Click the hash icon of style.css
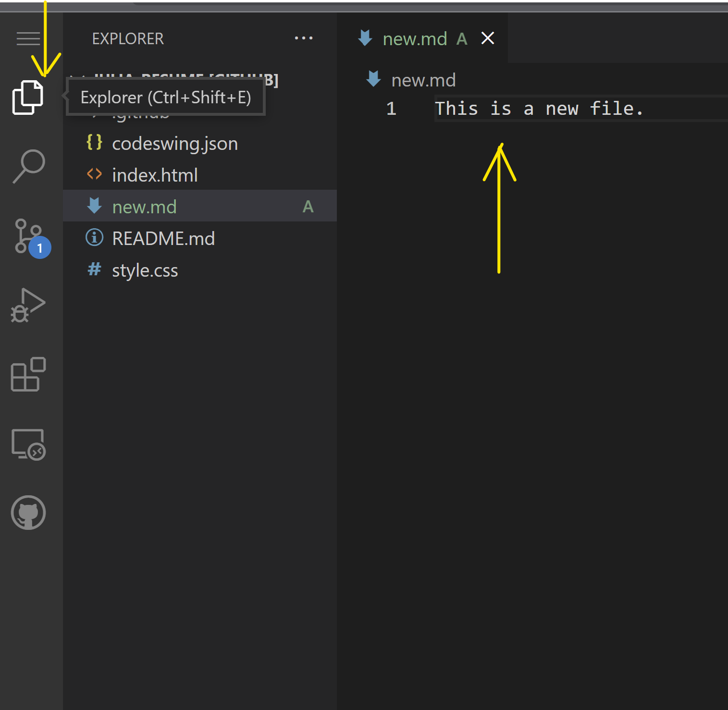 pos(94,269)
